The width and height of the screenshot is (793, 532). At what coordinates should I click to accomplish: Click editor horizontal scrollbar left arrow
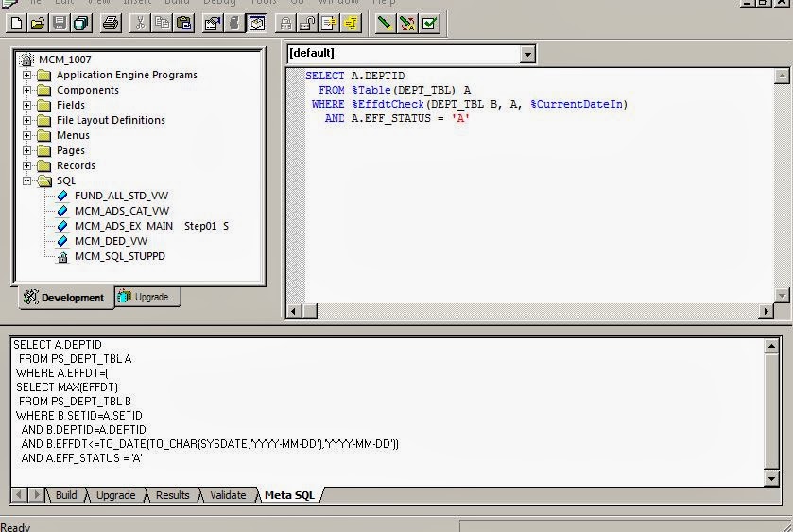294,311
